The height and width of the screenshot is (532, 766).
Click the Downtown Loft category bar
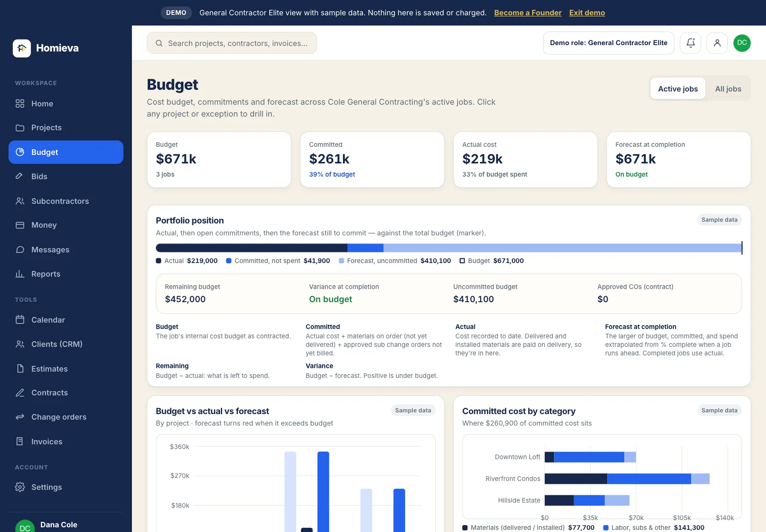[x=590, y=457]
